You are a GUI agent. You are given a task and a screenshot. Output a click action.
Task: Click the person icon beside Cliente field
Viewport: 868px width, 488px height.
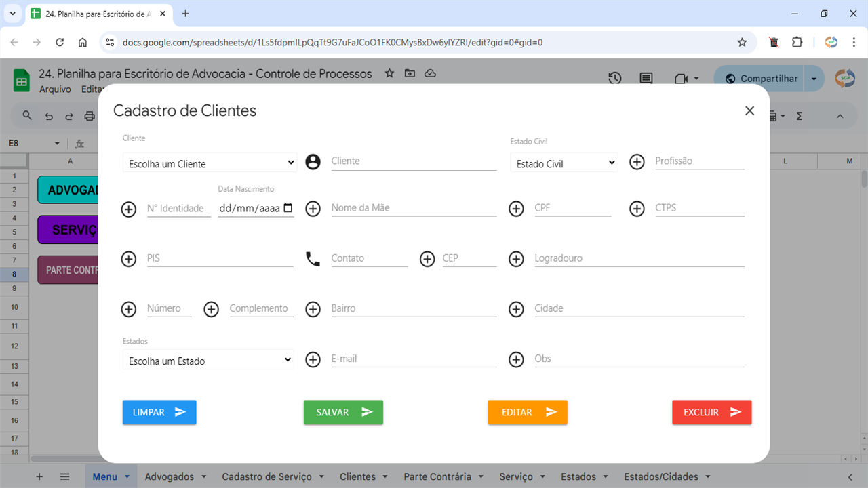313,162
